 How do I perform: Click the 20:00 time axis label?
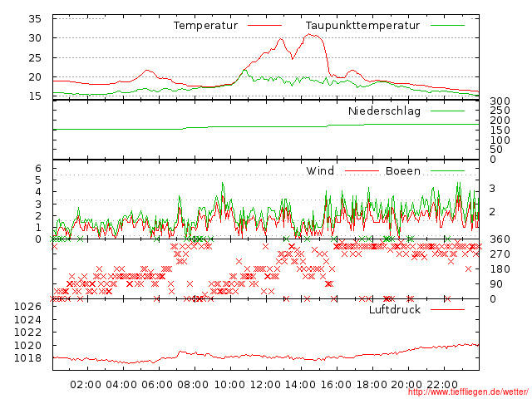[x=406, y=385]
